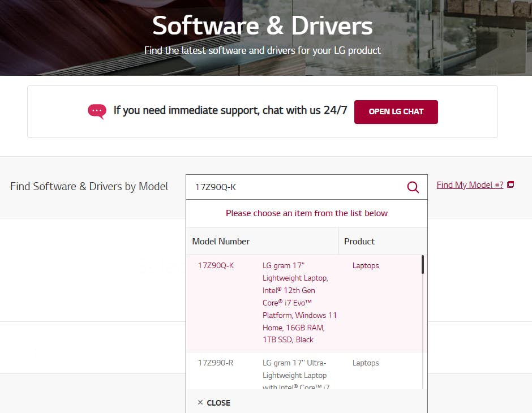This screenshot has width=532, height=413.
Task: Click 'Find Software & Drivers by Model' label
Action: [x=89, y=187]
